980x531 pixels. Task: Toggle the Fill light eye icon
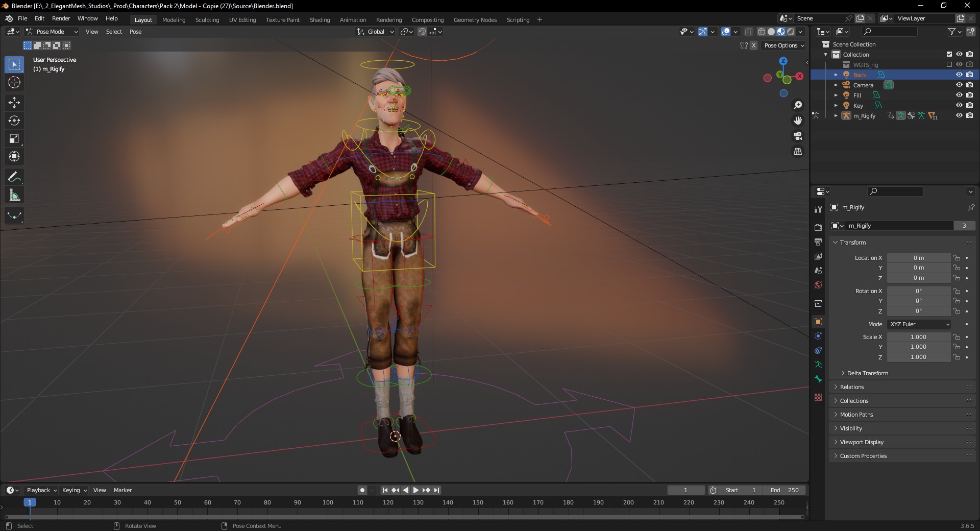[x=959, y=95]
